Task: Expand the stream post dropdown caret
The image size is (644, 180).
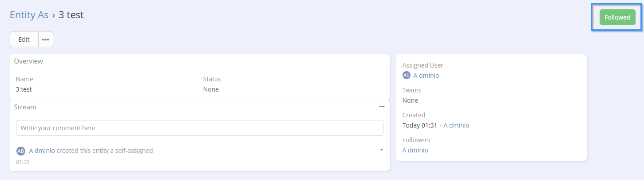Action: click(x=381, y=150)
